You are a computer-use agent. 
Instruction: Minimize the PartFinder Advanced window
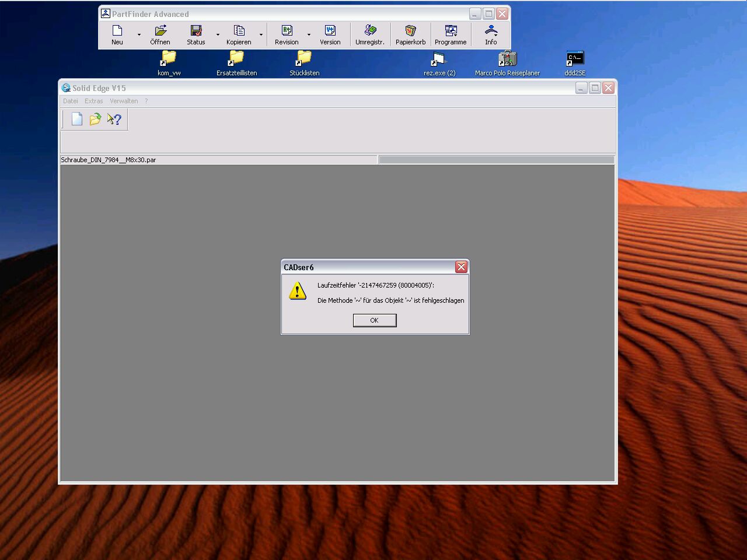pos(475,13)
